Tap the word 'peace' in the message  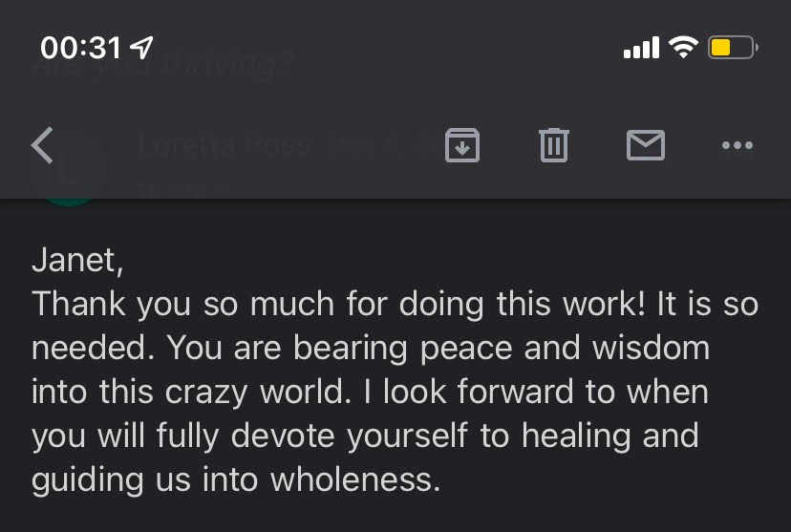point(466,350)
